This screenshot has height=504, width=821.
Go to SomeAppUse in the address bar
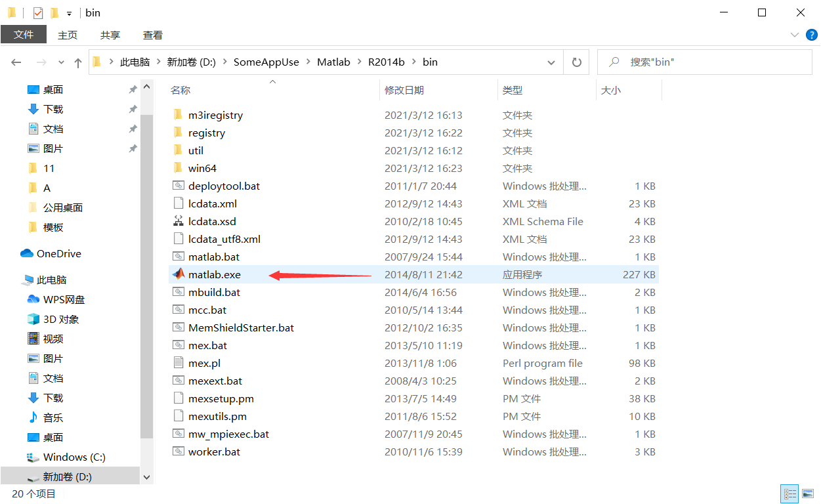[x=266, y=62]
